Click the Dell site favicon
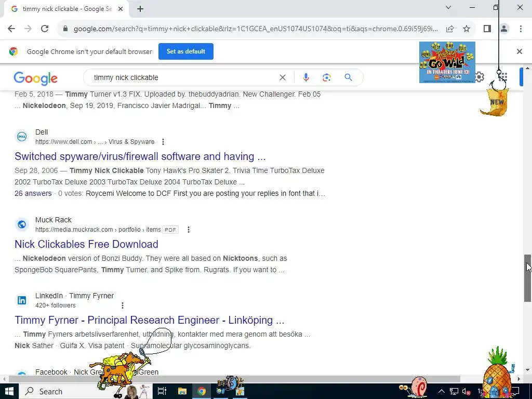The image size is (532, 399). point(22,137)
